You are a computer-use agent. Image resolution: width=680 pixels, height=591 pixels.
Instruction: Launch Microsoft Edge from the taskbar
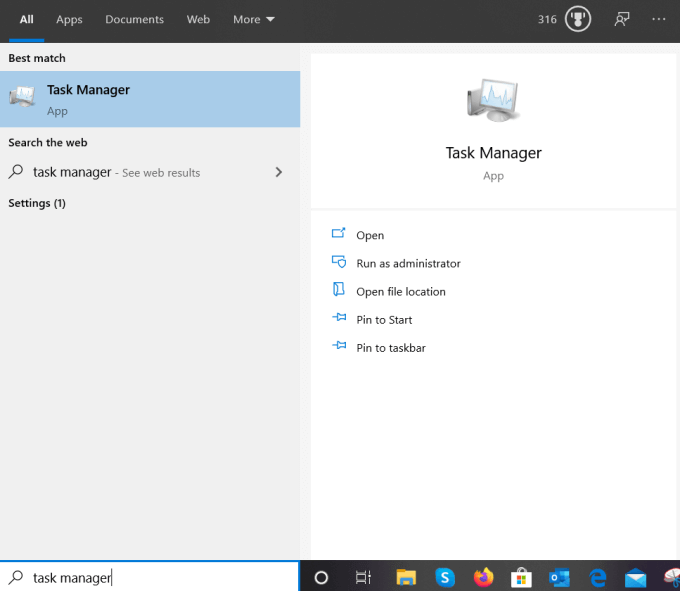point(598,577)
